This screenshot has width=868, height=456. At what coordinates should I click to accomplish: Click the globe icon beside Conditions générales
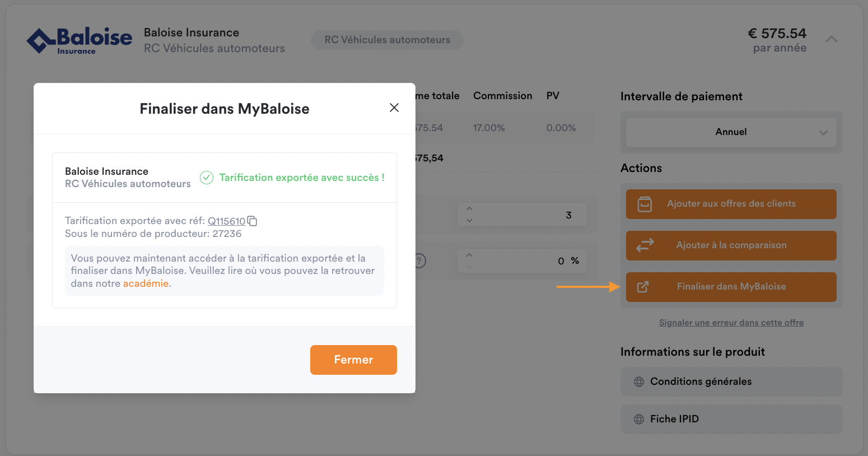[639, 381]
